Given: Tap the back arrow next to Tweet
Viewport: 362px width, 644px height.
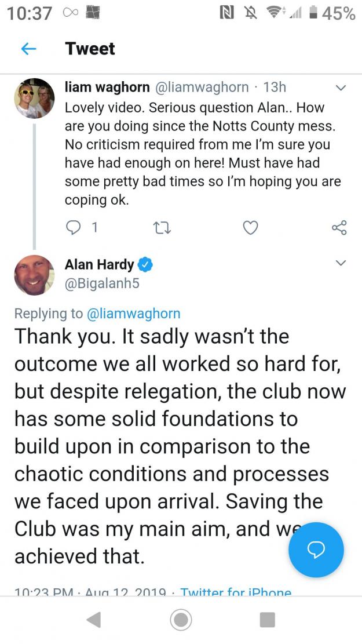Looking at the screenshot, I should click(x=28, y=49).
